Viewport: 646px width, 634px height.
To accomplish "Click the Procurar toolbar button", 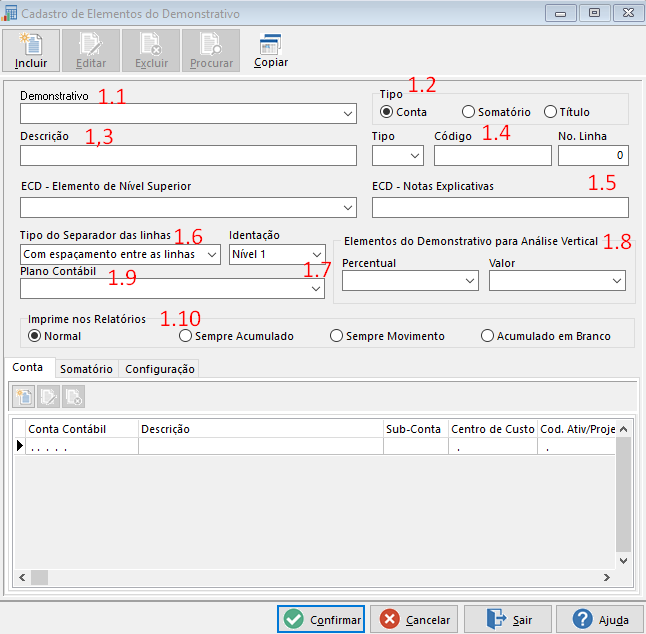I will (211, 51).
